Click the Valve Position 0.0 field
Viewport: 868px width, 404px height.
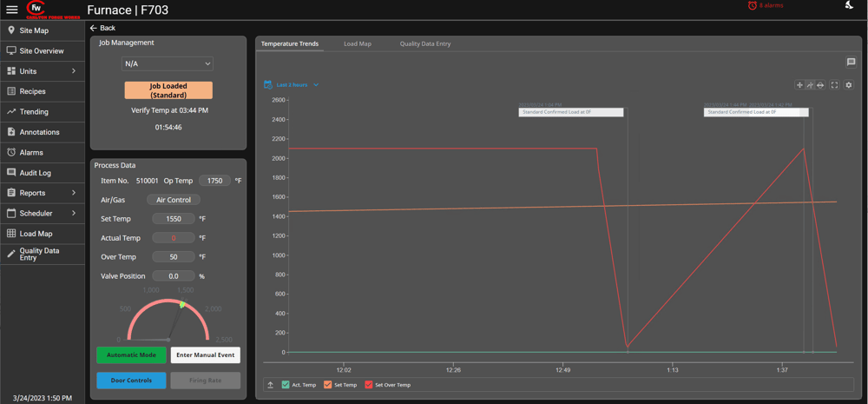point(174,276)
